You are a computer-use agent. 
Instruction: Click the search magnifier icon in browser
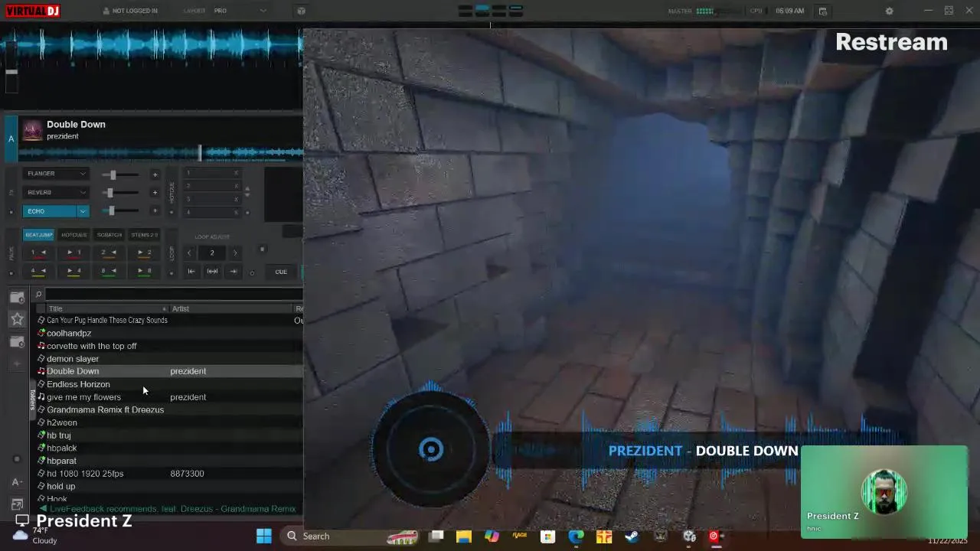38,294
